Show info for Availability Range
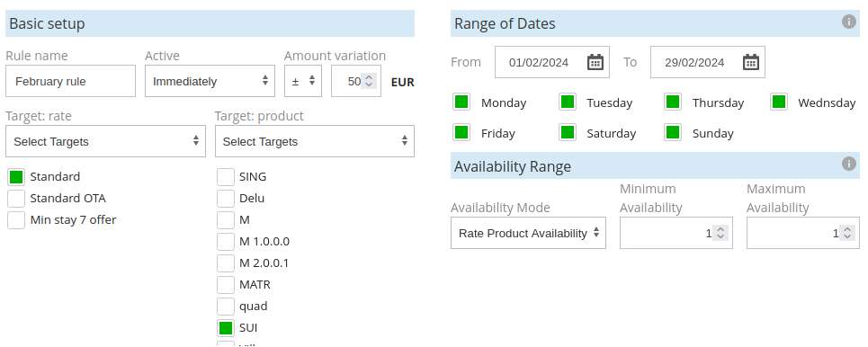This screenshot has height=347, width=868. coord(848,164)
